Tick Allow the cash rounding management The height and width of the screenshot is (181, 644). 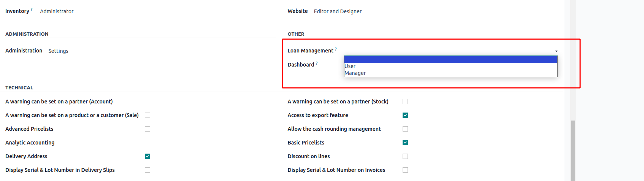405,129
